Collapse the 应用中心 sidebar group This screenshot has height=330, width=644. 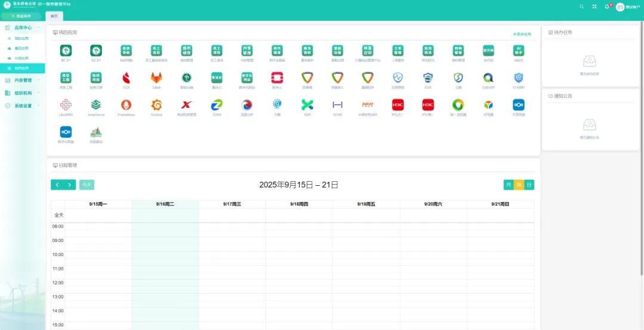[x=23, y=27]
